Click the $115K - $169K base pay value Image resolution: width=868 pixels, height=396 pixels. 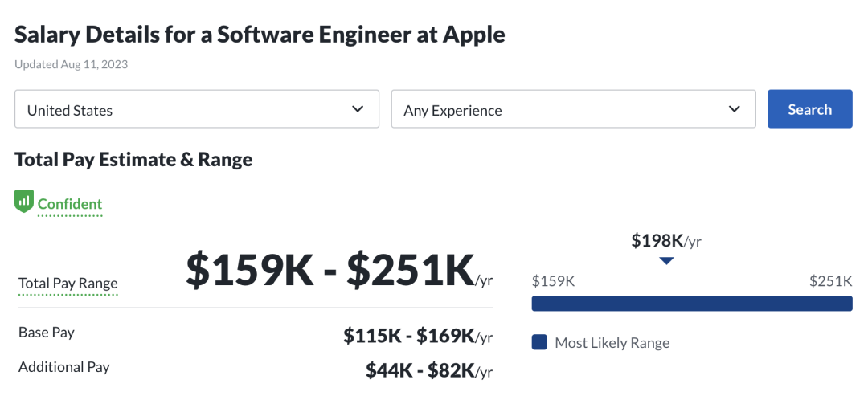[417, 336]
